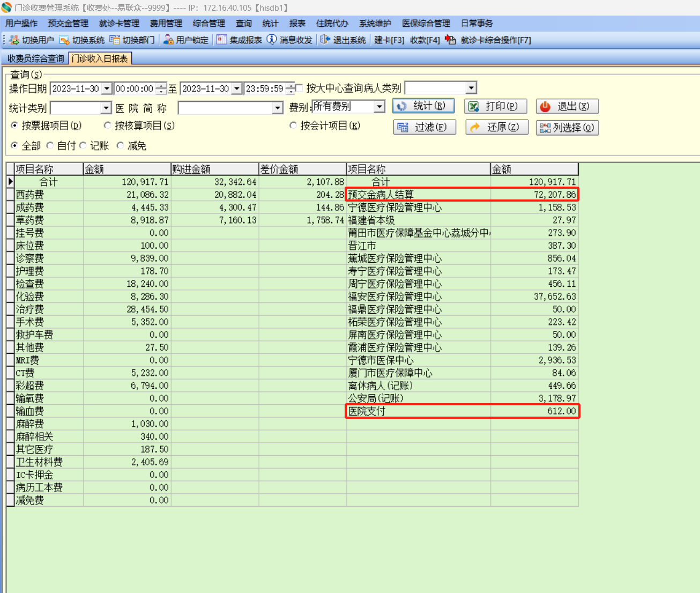The height and width of the screenshot is (593, 700).
Task: Click the 医院支付 cell
Action: point(419,411)
